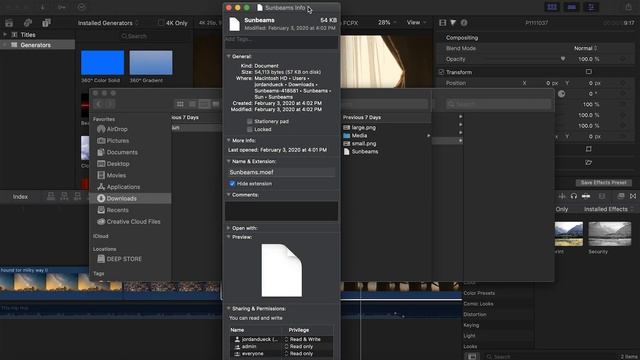Viewport: 640px width, 360px height.
Task: Click the Finder icon view button
Action: 180,104
